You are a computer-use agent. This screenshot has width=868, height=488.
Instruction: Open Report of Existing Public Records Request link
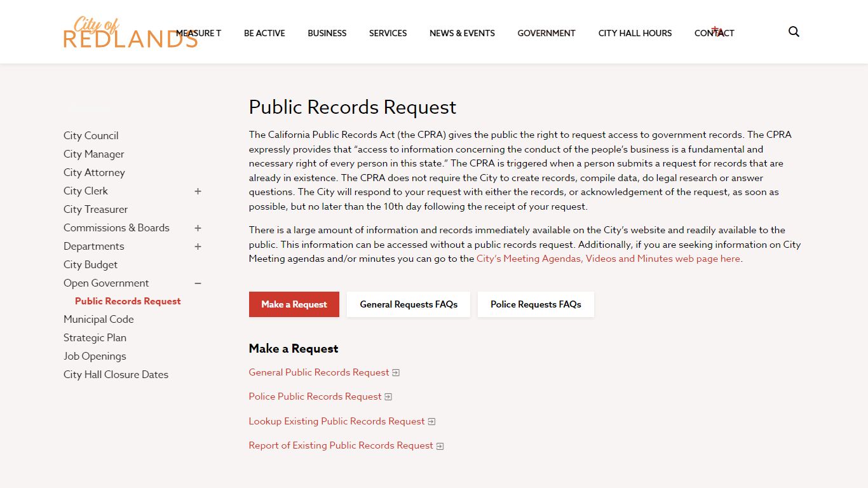click(341, 445)
